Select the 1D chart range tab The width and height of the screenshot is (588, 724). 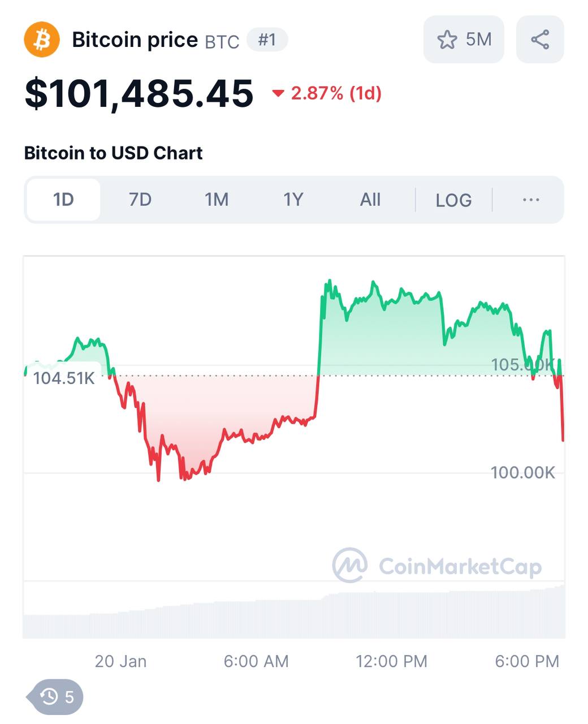coord(63,200)
